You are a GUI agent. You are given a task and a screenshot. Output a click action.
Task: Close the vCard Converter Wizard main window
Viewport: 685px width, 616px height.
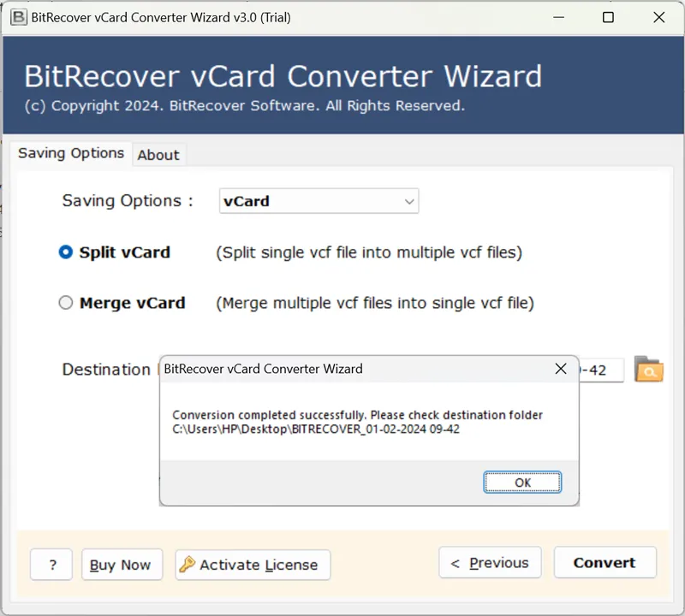tap(658, 17)
